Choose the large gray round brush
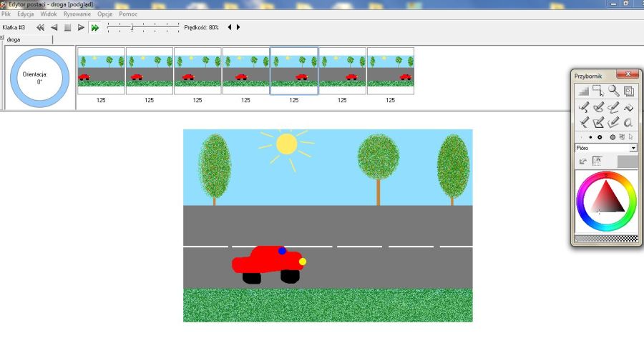This screenshot has height=338, width=644. (613, 136)
